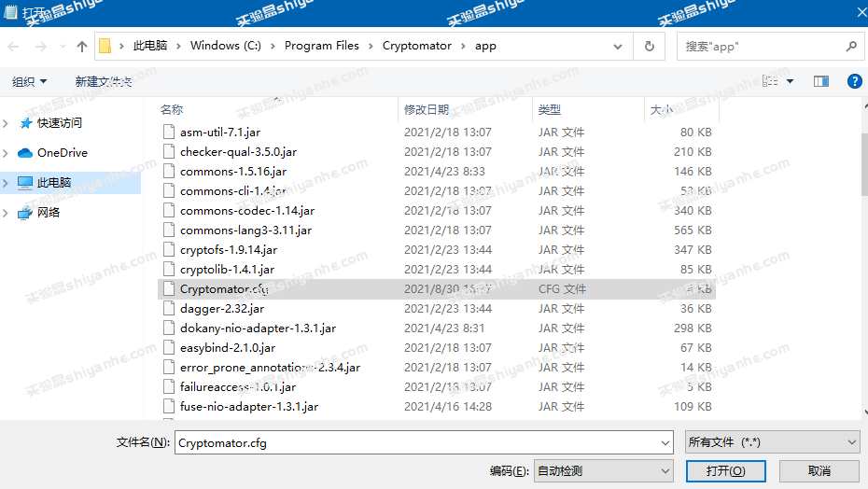The height and width of the screenshot is (489, 868).
Task: Go up one folder level
Action: coord(82,47)
